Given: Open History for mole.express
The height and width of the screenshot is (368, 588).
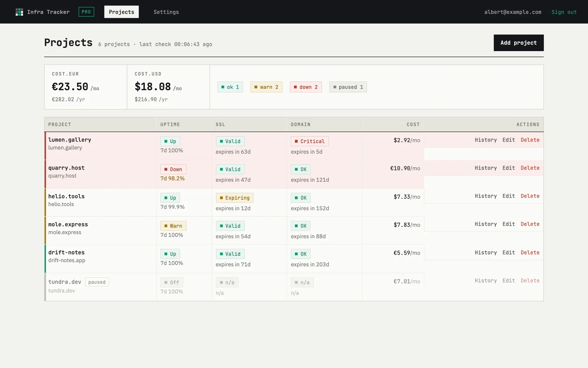Looking at the screenshot, I should point(485,224).
